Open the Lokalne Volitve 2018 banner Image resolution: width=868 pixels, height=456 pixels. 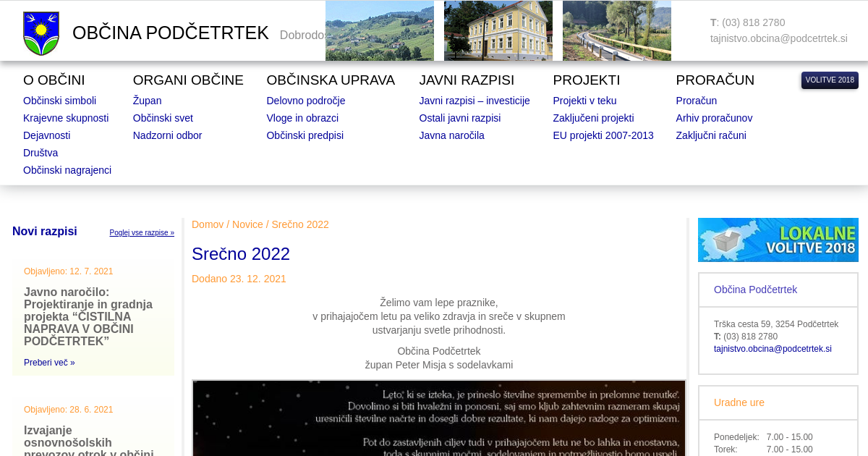pyautogui.click(x=778, y=240)
